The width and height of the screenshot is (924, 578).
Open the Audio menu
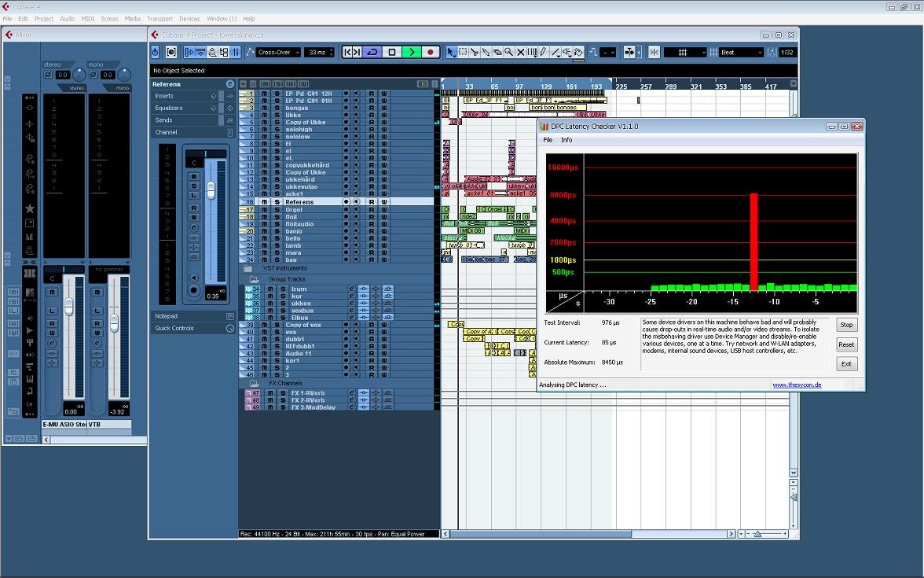click(68, 19)
